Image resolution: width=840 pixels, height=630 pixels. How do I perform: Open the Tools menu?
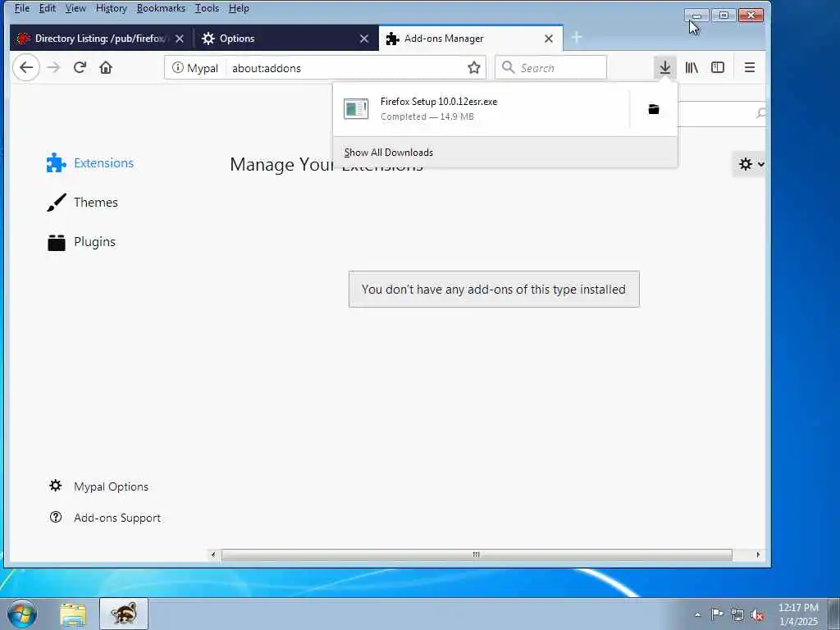point(207,8)
